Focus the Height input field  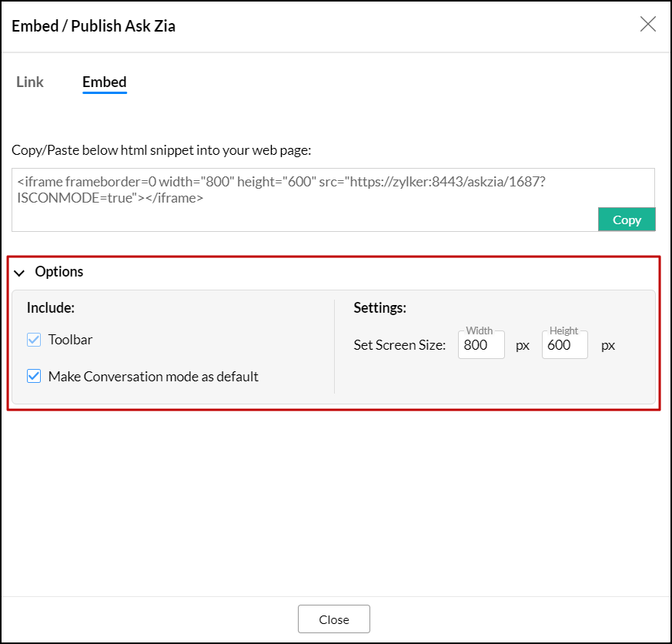coord(564,345)
